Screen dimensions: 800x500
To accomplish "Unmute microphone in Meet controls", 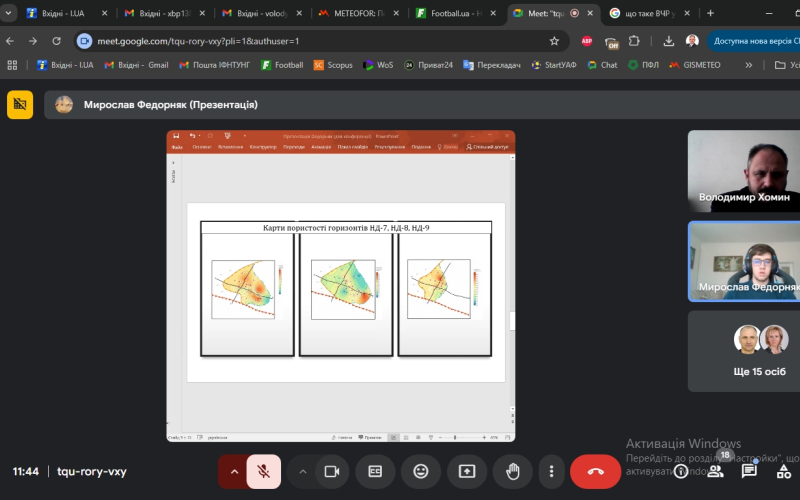I will coord(263,471).
